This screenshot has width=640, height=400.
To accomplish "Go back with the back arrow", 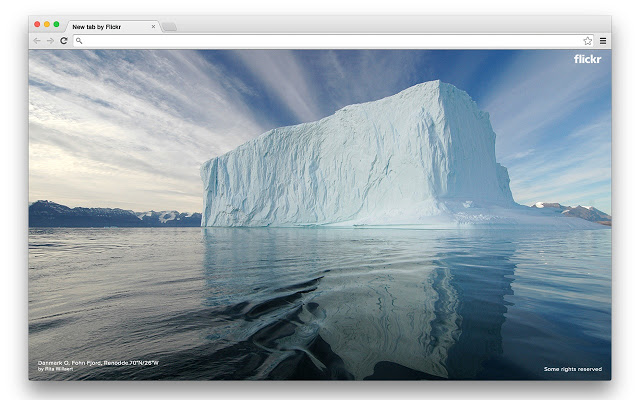I will point(37,41).
